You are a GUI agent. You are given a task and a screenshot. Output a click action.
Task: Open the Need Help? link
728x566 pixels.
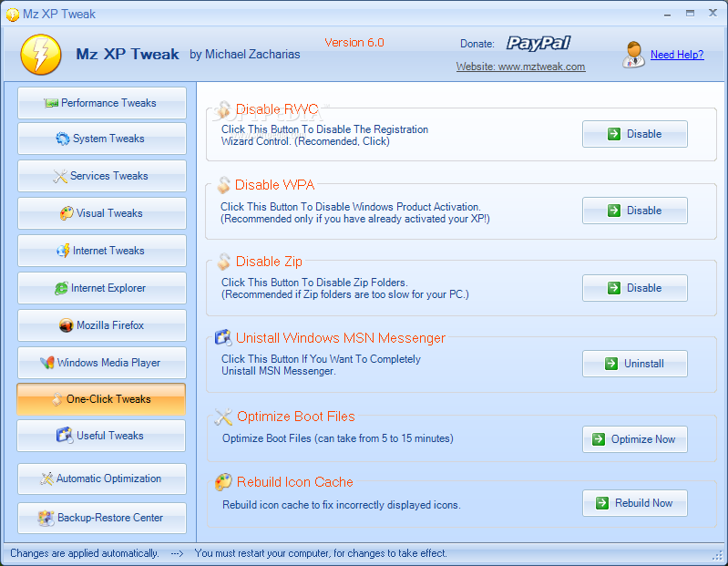[677, 55]
